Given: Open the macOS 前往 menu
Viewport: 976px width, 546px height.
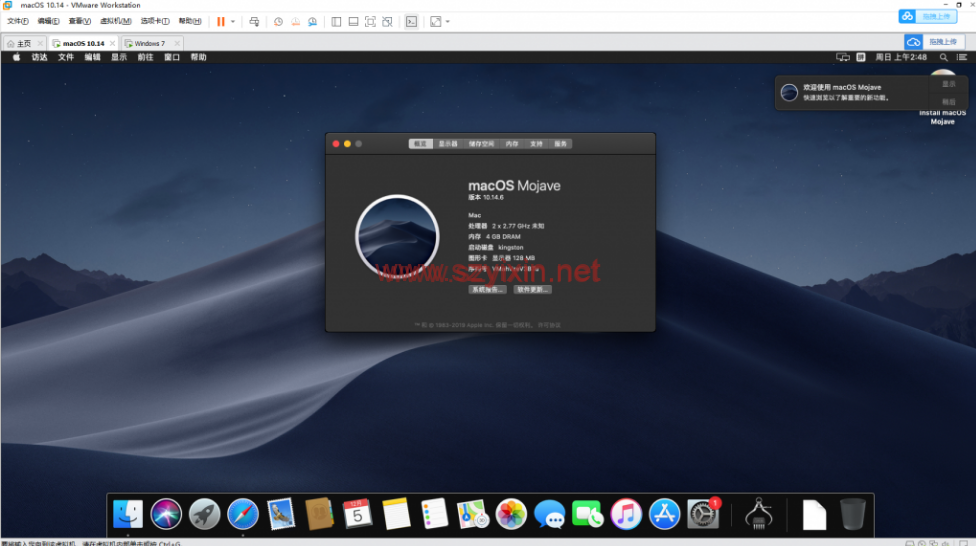Looking at the screenshot, I should 145,57.
